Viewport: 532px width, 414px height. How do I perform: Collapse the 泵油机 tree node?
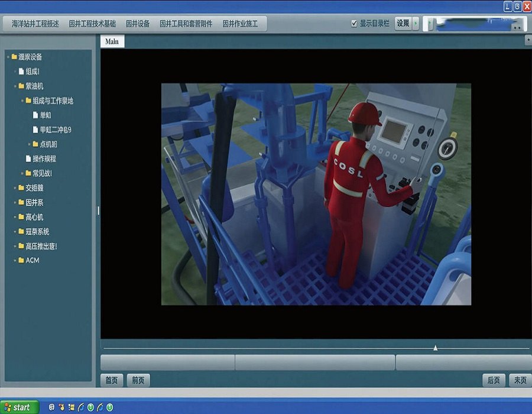click(15, 86)
